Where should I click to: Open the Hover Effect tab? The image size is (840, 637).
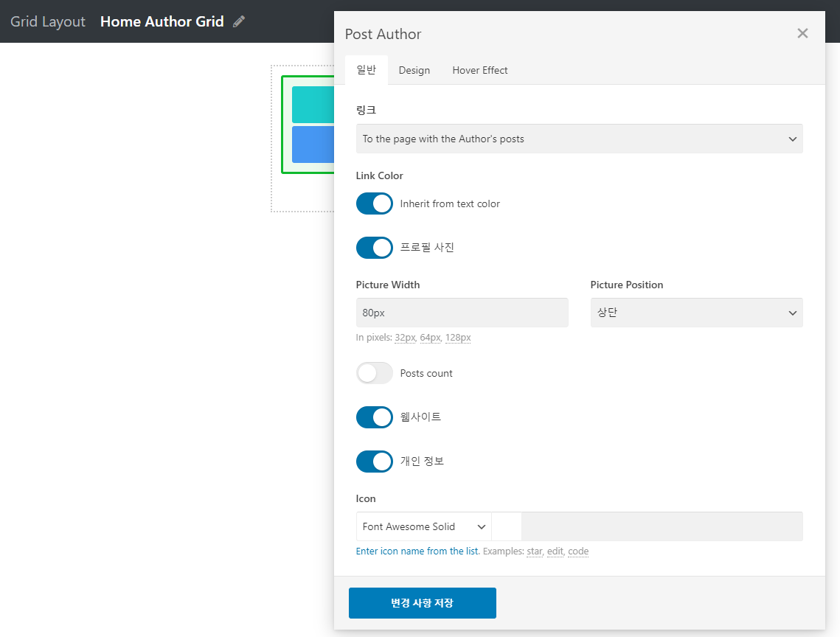click(479, 70)
